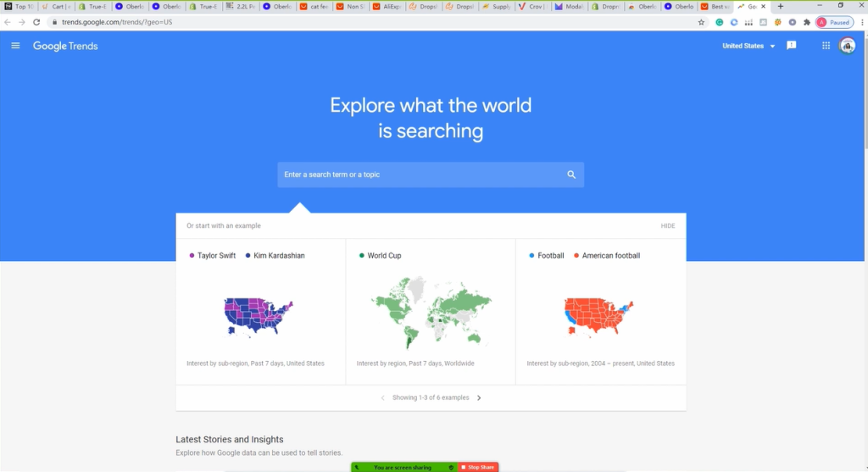Switch to the 2.2L tab
Image resolution: width=868 pixels, height=472 pixels.
pos(240,6)
